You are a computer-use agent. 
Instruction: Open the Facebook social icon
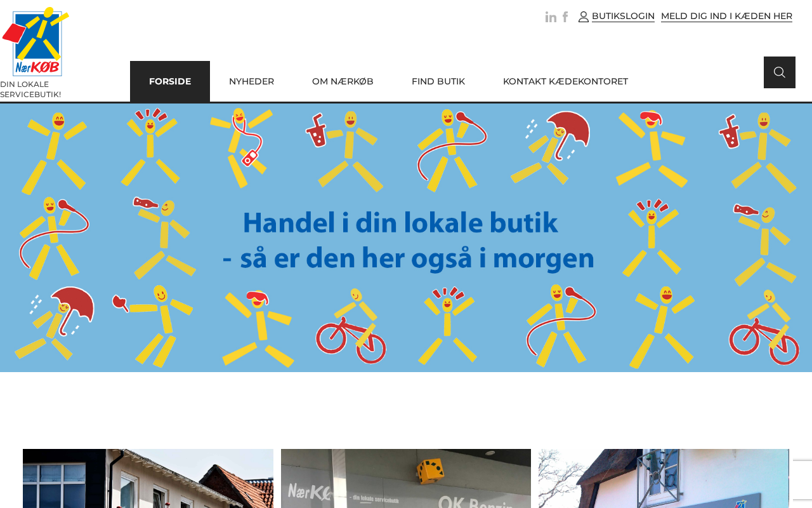[565, 17]
